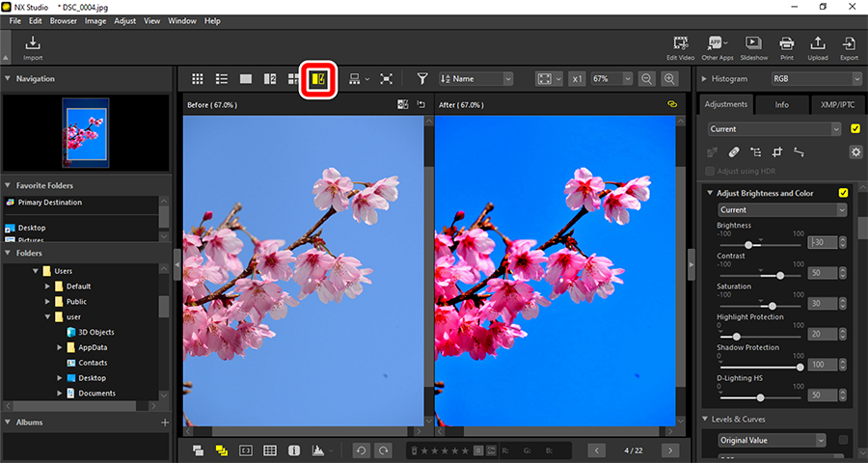Click the Brightness value field

822,242
